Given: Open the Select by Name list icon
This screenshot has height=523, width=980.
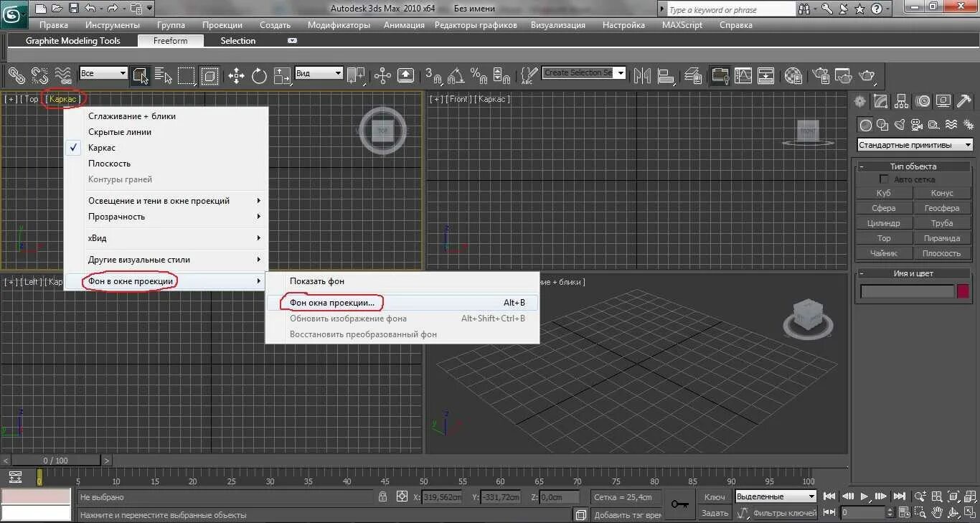Looking at the screenshot, I should click(x=164, y=75).
